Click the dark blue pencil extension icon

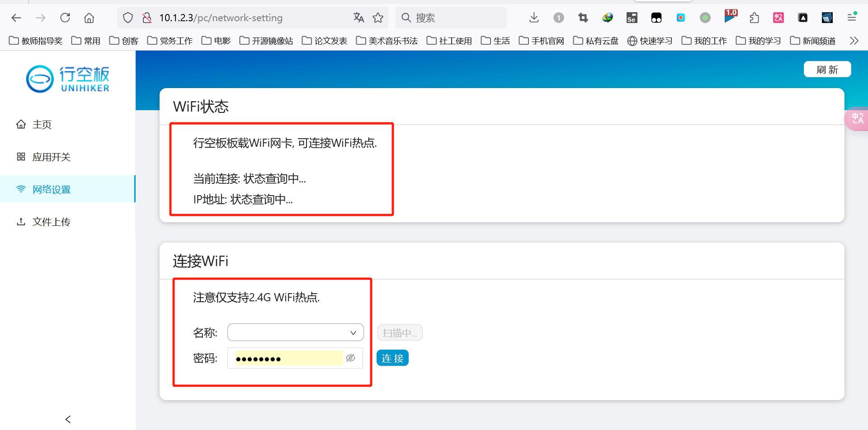pos(827,18)
